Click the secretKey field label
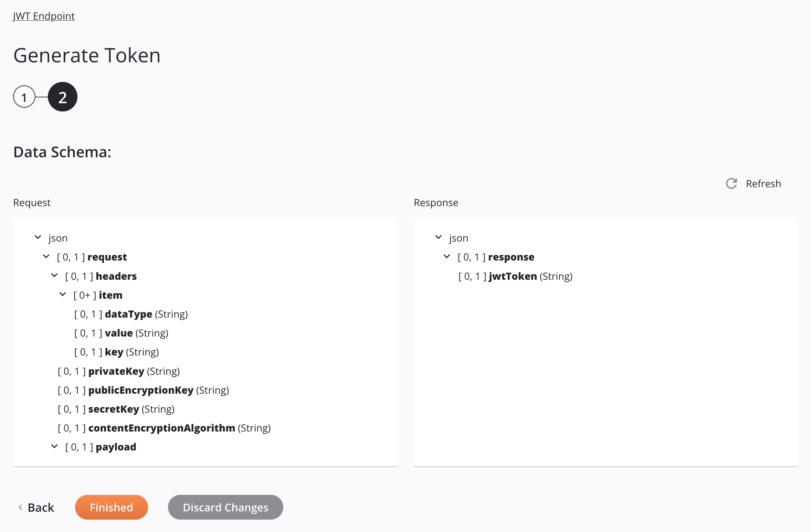This screenshot has height=532, width=811. pos(114,408)
